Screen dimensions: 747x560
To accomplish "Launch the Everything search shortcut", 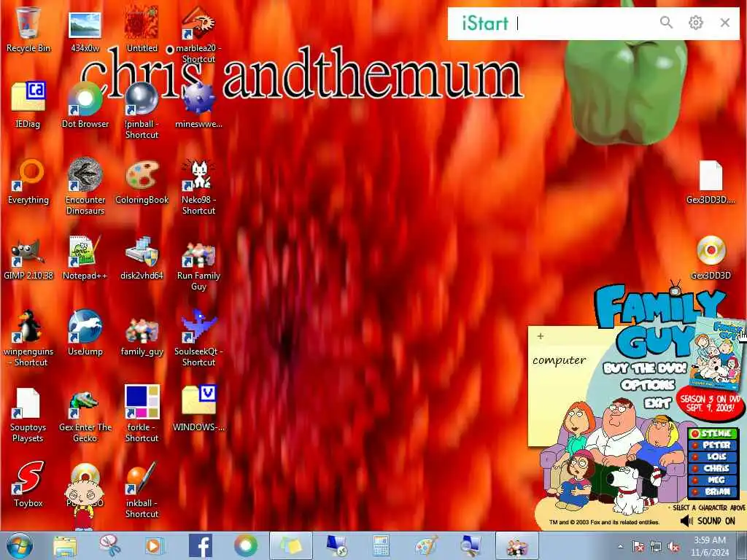I will click(x=28, y=181).
